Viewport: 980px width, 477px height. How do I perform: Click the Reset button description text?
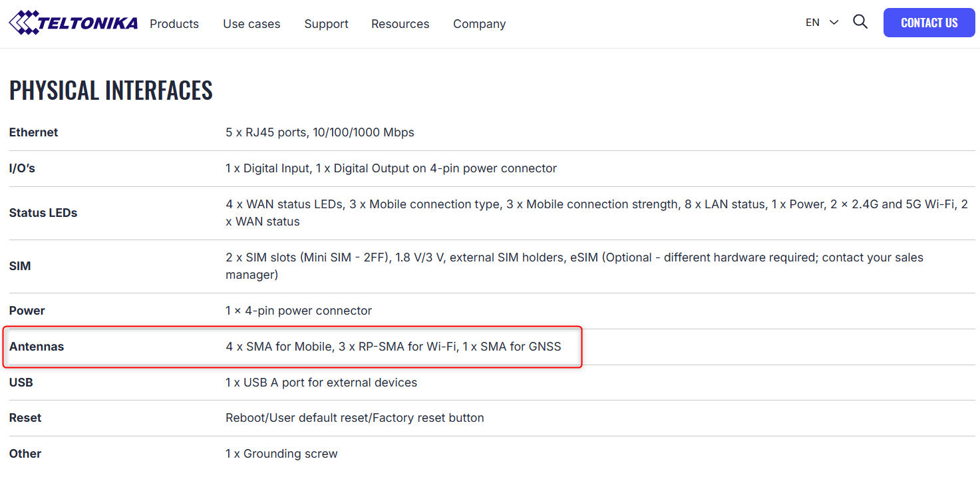[x=355, y=418]
